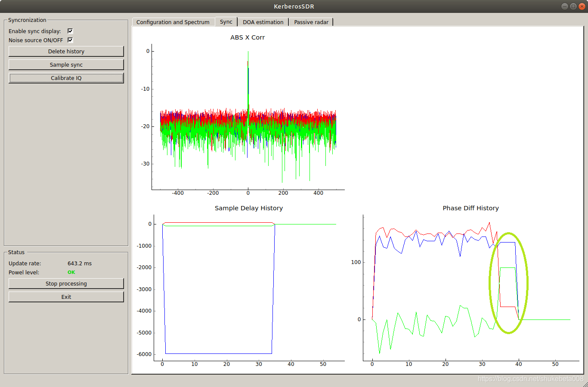Click the Sample Delay History plot title

[249, 208]
